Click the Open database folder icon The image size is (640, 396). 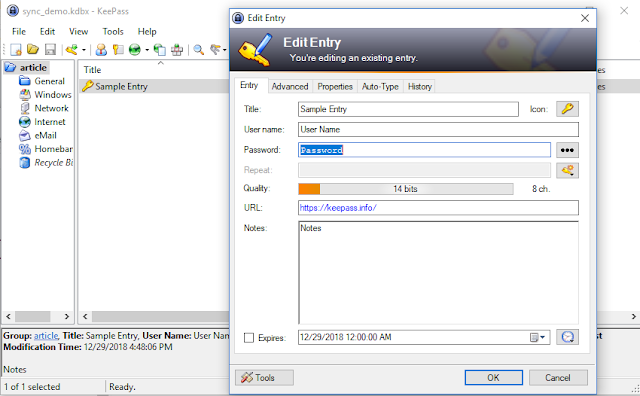pyautogui.click(x=33, y=50)
